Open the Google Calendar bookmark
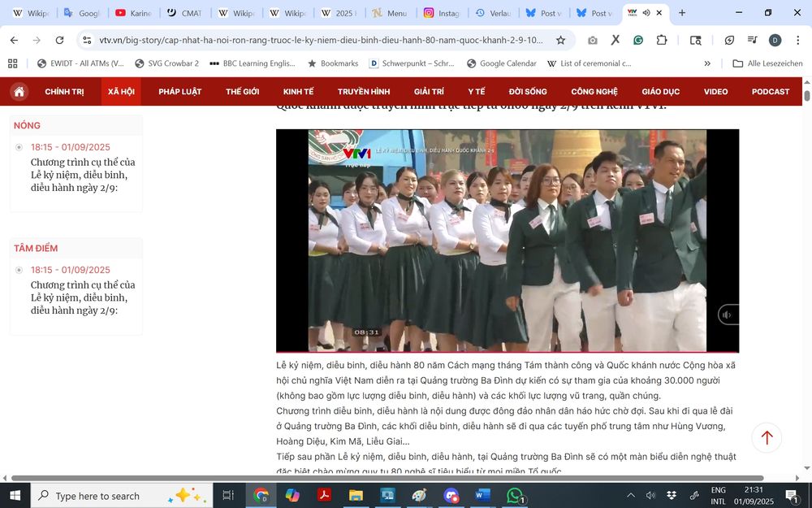Viewport: 812px width, 508px height. pyautogui.click(x=501, y=63)
